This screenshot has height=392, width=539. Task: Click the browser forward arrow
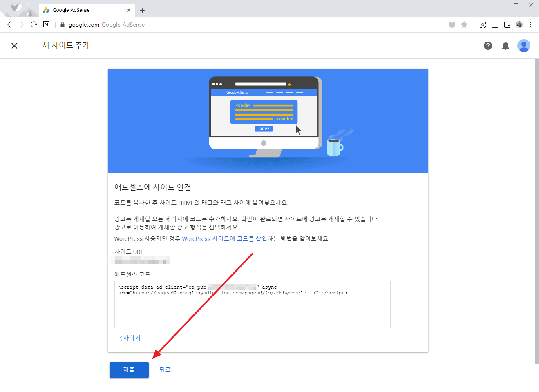coord(22,24)
